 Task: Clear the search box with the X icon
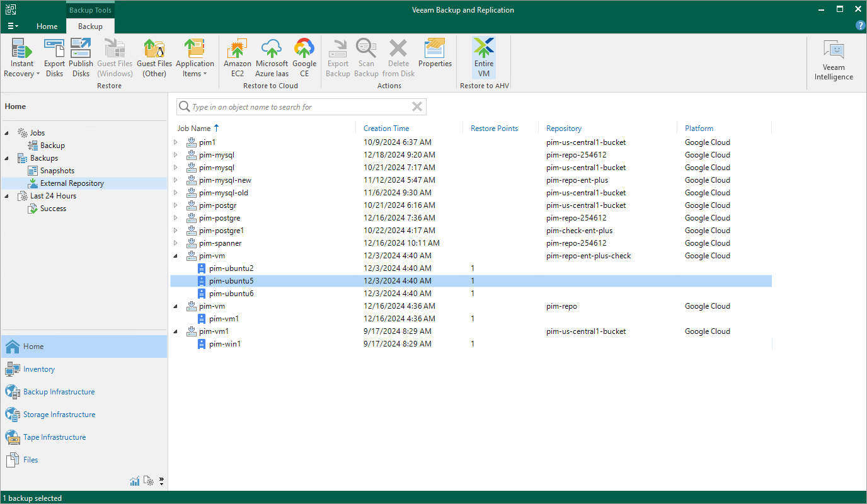(x=417, y=107)
